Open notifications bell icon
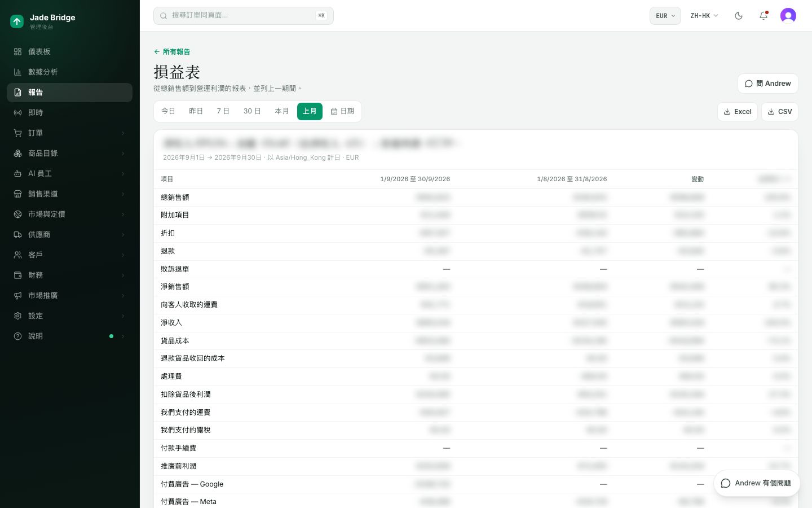This screenshot has width=812, height=508. [764, 16]
